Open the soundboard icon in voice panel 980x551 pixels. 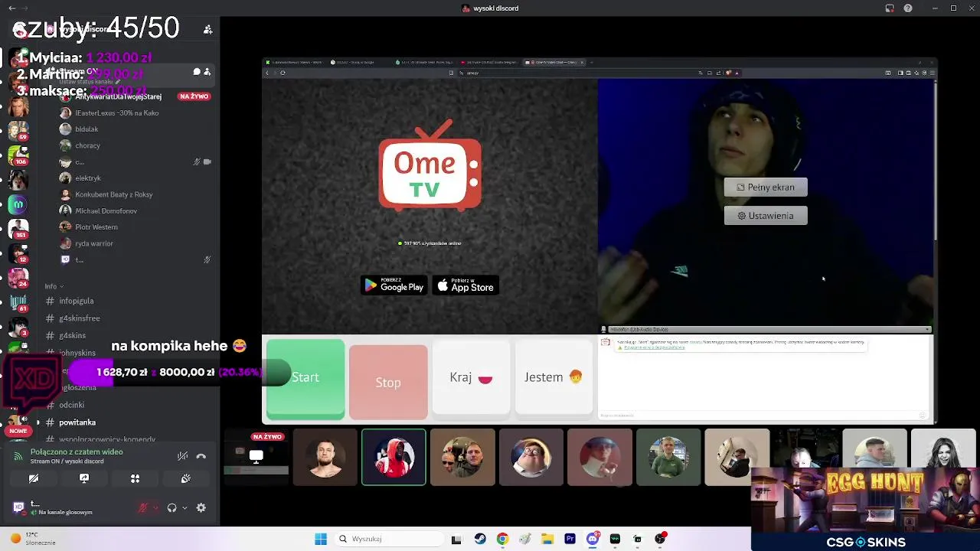click(x=185, y=478)
